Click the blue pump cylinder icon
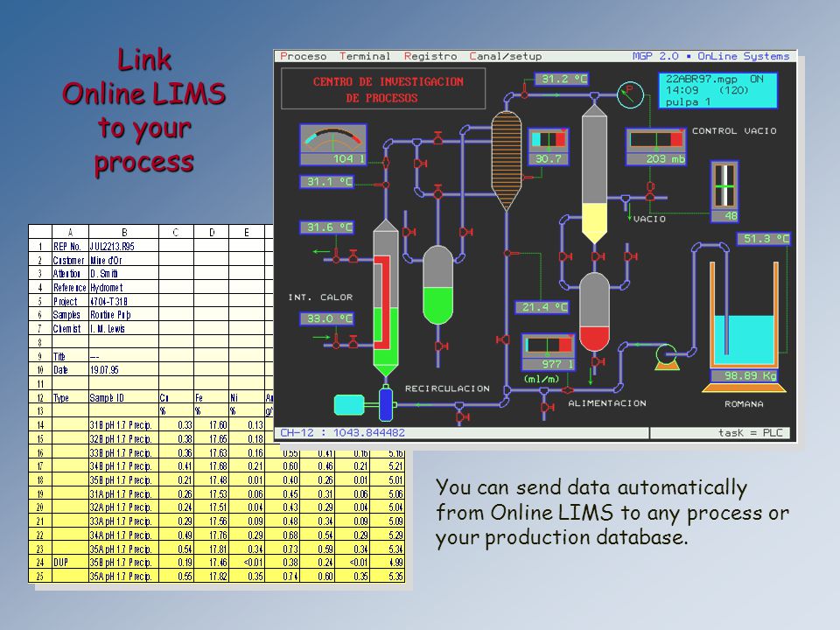840x630 pixels. coord(385,402)
